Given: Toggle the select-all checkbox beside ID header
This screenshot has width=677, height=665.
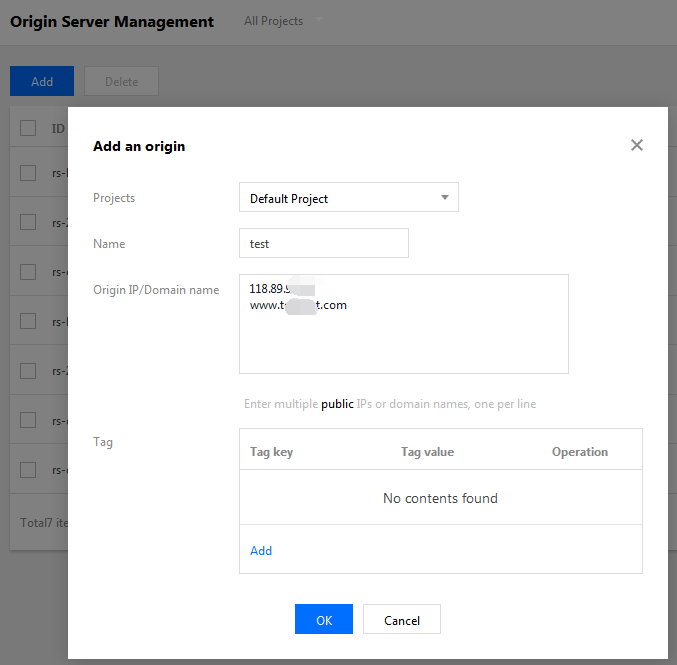Looking at the screenshot, I should click(x=28, y=128).
